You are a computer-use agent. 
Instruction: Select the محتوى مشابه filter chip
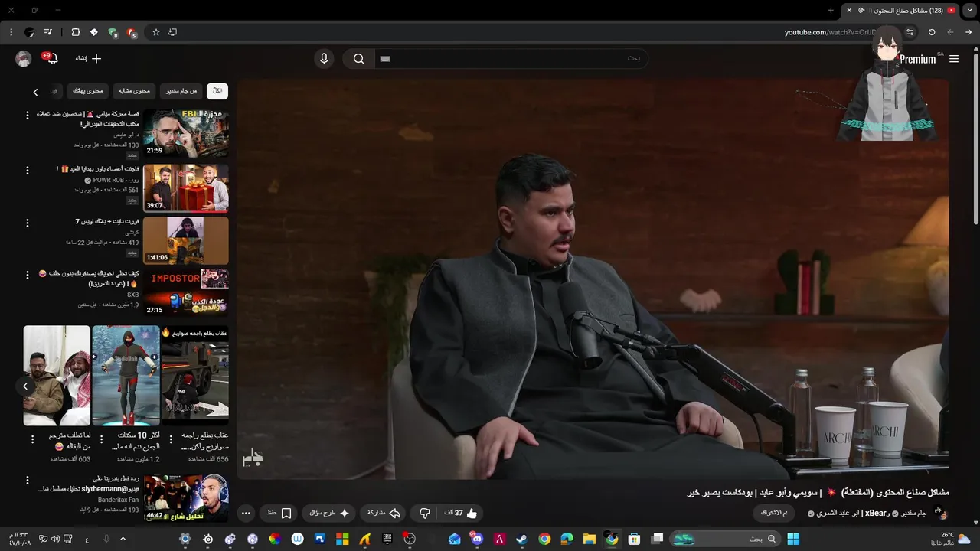point(134,90)
